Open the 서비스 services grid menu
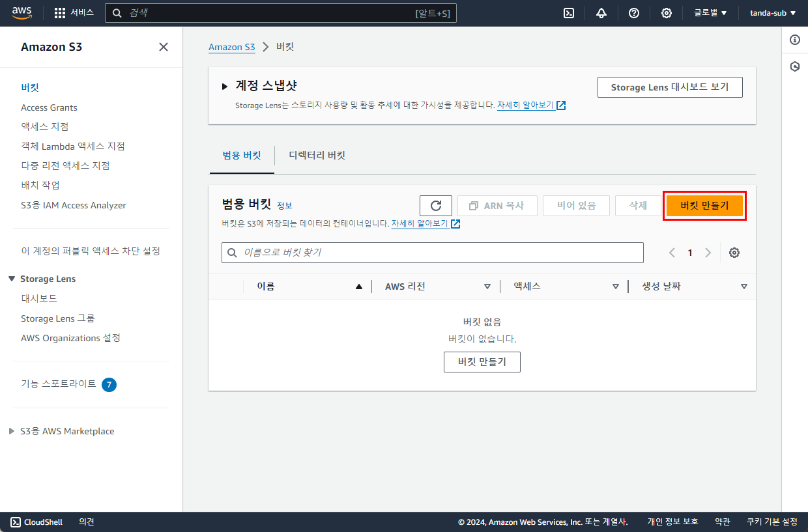 coord(74,13)
